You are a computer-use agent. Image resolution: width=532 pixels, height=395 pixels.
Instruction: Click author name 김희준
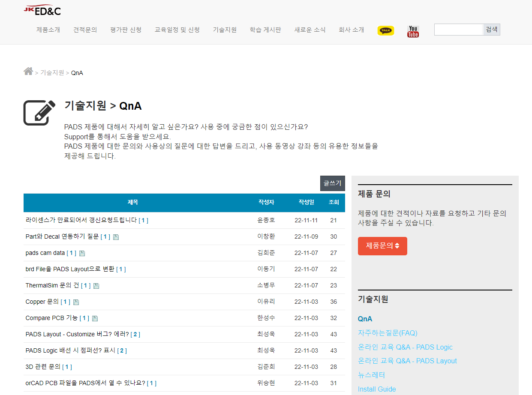(266, 253)
